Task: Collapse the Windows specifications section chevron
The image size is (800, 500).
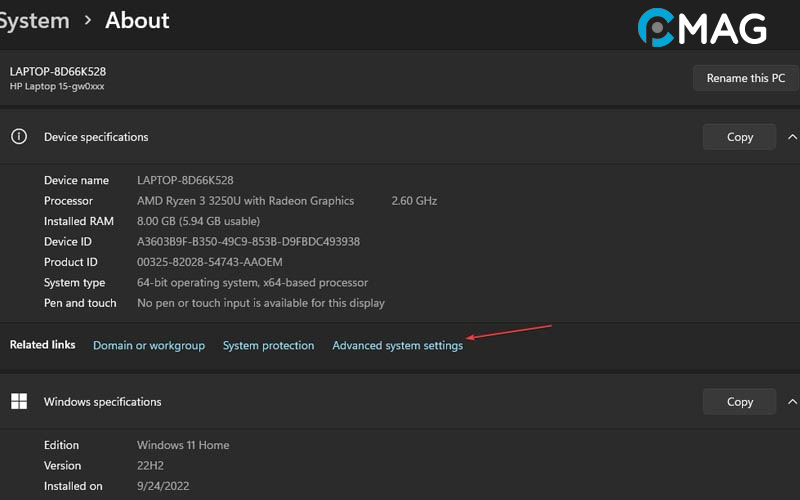Action: pos(792,401)
